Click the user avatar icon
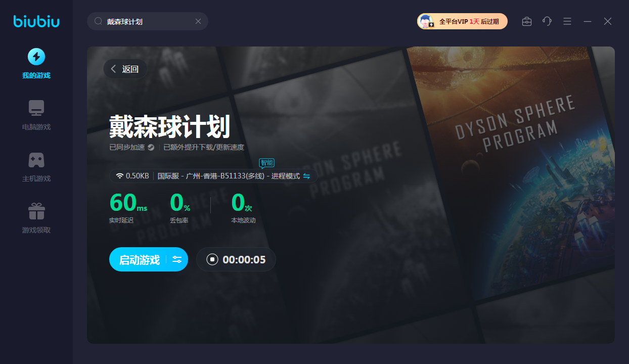The height and width of the screenshot is (364, 629). click(426, 21)
